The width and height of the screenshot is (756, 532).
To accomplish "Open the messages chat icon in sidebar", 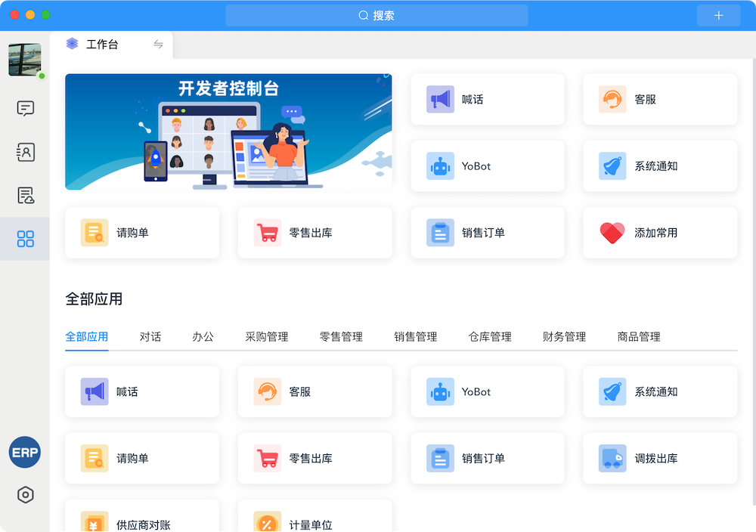I will click(x=25, y=109).
